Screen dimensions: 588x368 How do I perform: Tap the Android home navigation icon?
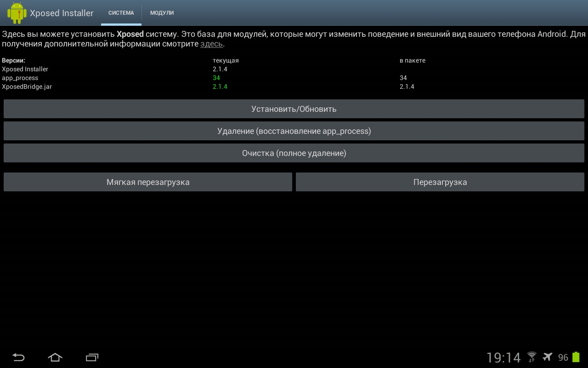(55, 357)
